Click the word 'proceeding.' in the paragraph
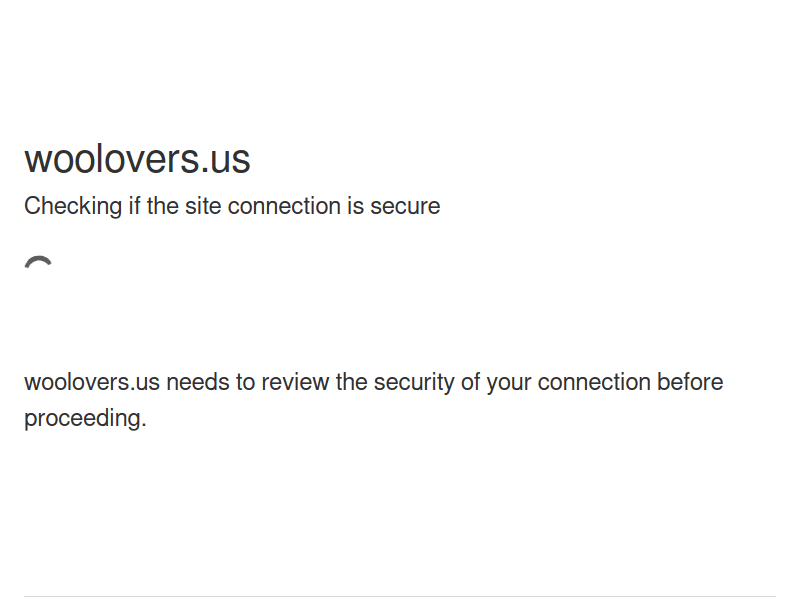The image size is (800, 600). [x=85, y=418]
